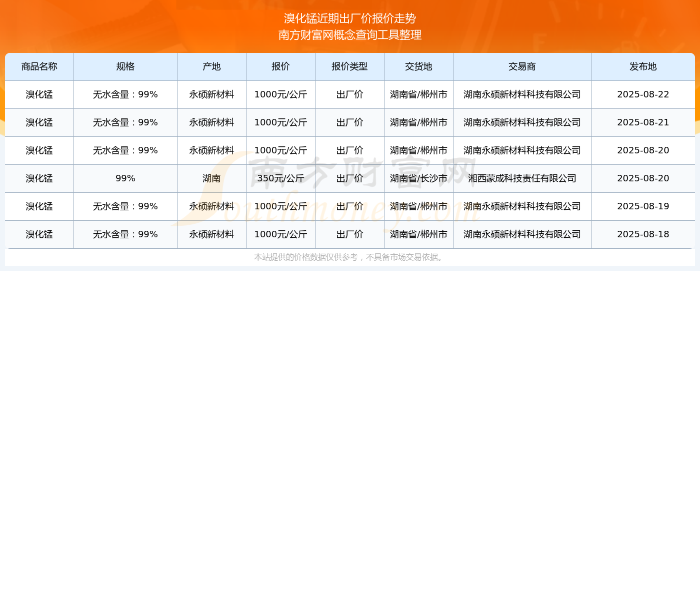The width and height of the screenshot is (700, 602).
Task: Click the 湖南 origin cell
Action: 212,179
